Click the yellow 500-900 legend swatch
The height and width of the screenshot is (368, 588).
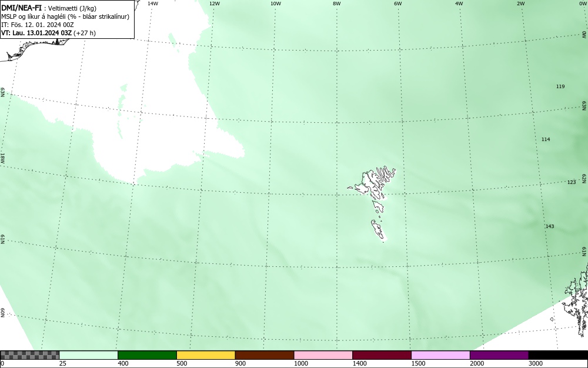tap(206, 355)
